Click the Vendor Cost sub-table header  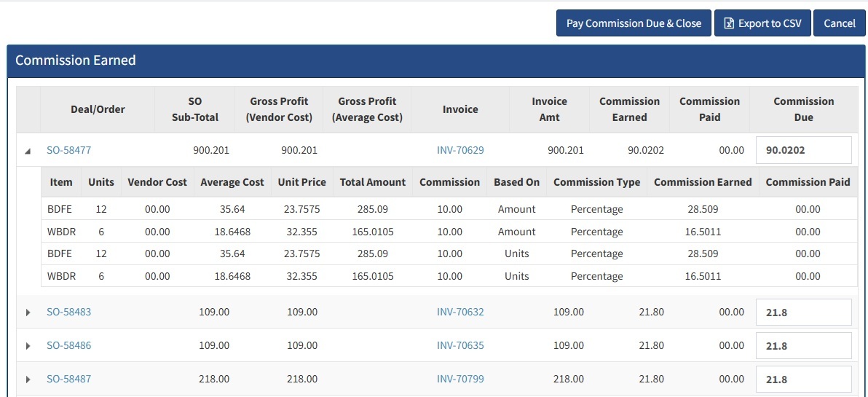[x=157, y=182]
